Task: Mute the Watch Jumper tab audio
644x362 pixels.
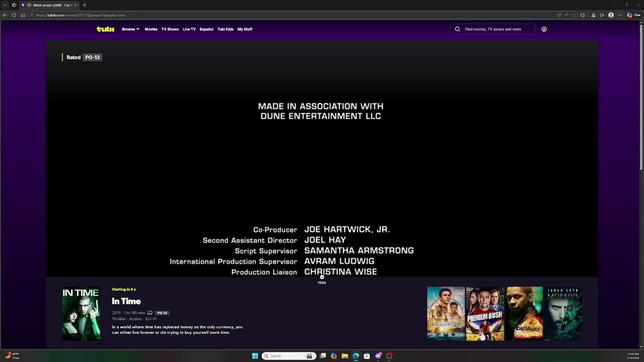Action: point(29,5)
